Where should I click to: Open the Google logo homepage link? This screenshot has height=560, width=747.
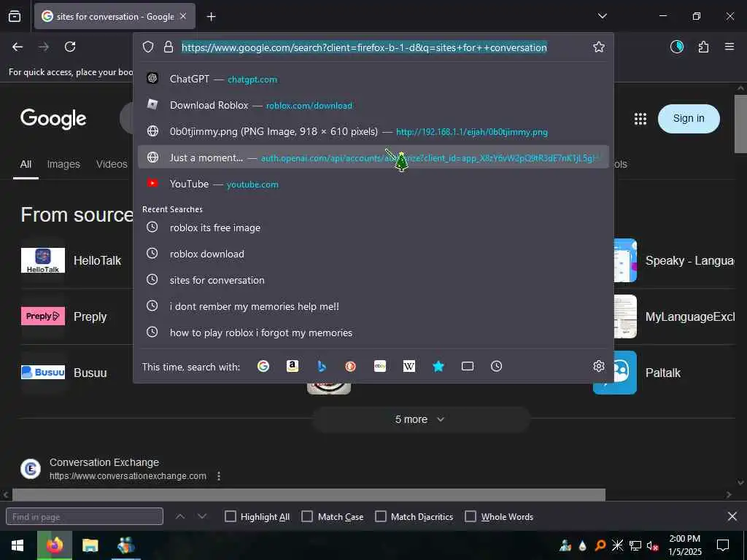click(53, 119)
